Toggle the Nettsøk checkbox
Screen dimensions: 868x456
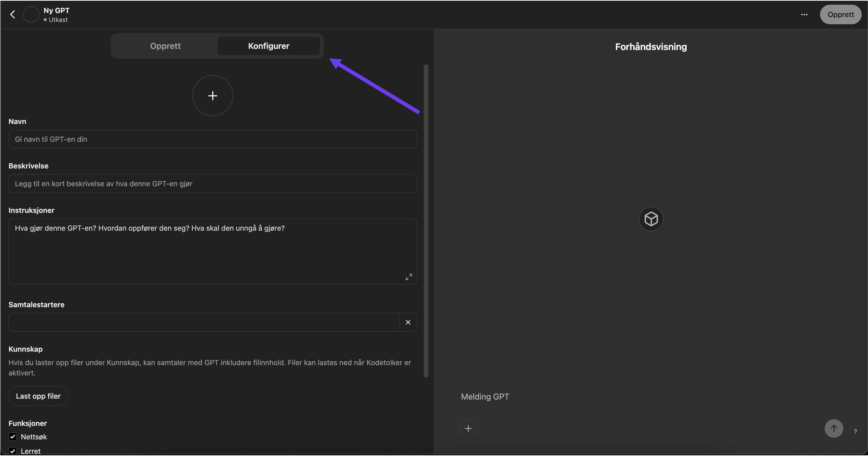coord(13,437)
